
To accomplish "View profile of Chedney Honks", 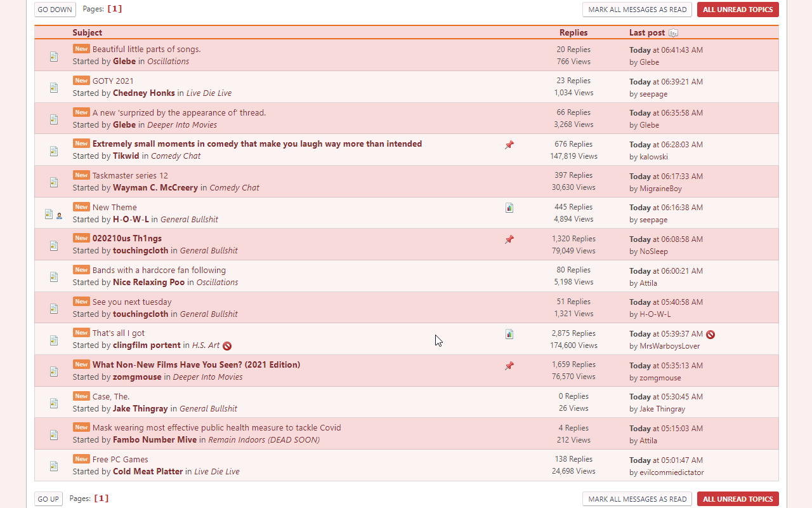I will [144, 93].
